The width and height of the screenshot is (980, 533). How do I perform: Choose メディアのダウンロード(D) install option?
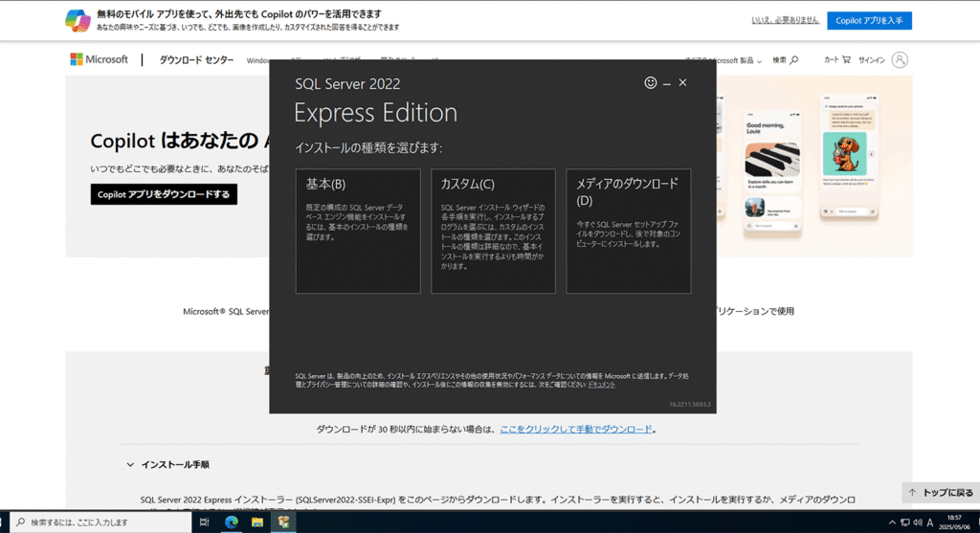click(x=629, y=231)
